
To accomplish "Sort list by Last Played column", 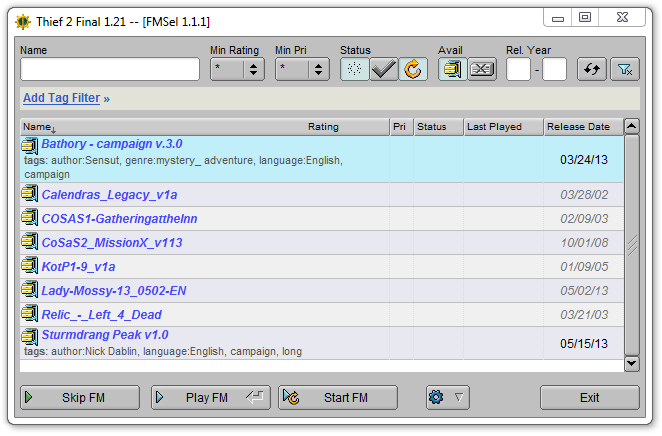I will tap(503, 127).
